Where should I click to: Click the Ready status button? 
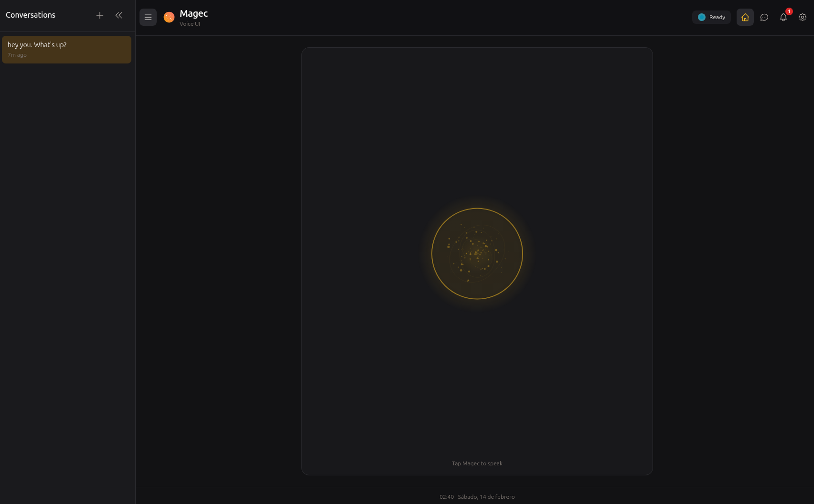(711, 17)
